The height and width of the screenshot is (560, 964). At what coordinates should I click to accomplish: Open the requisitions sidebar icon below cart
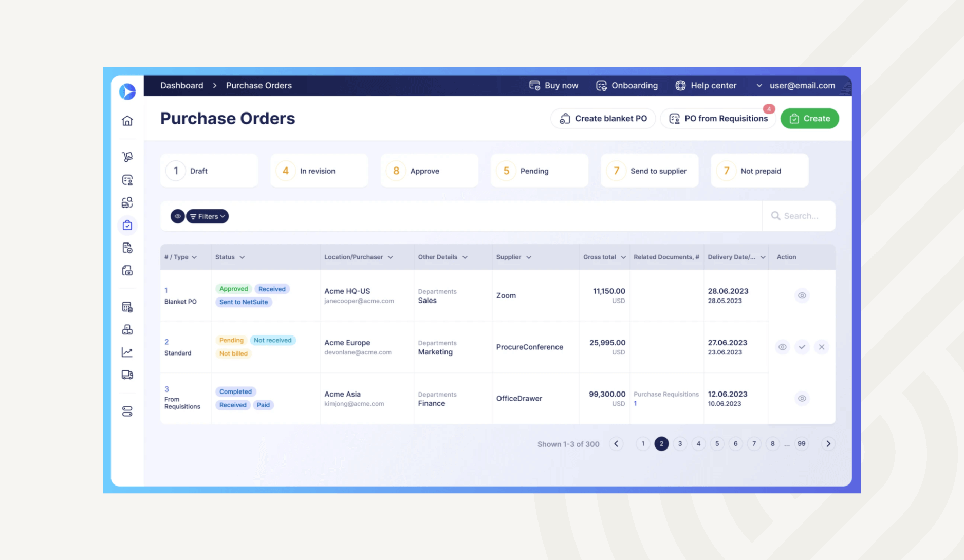pos(127,180)
